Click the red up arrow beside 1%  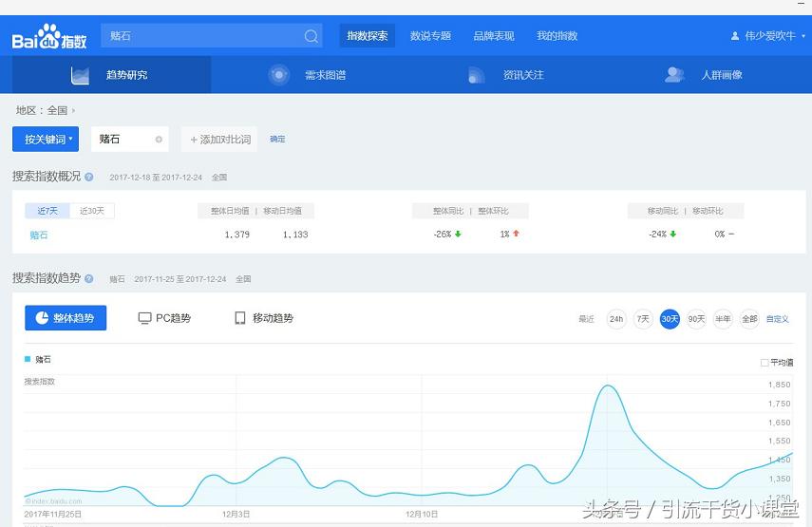pyautogui.click(x=516, y=234)
